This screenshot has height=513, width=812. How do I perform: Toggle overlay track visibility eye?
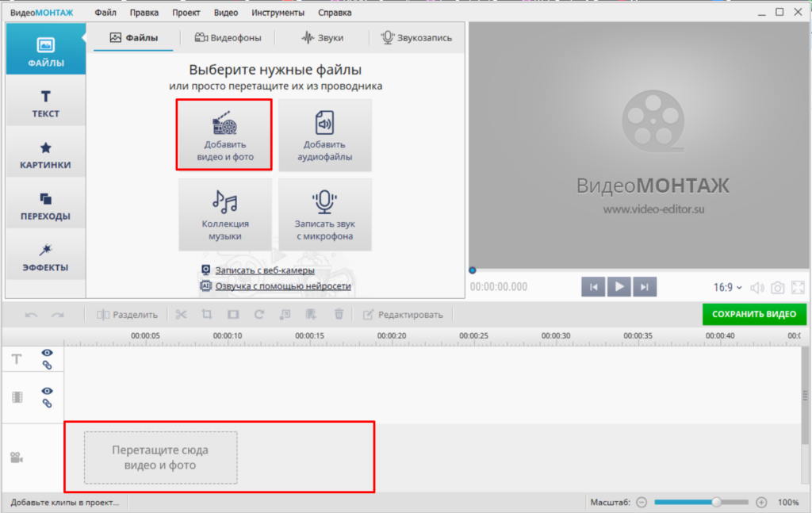pos(47,391)
